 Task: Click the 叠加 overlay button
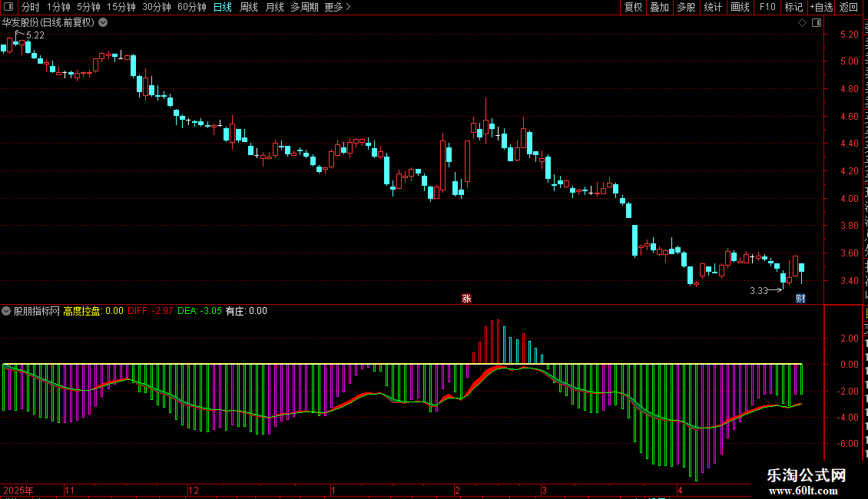coord(659,7)
